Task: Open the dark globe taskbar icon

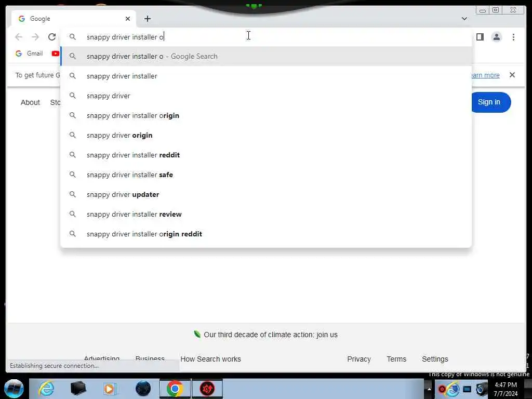Action: (143, 389)
